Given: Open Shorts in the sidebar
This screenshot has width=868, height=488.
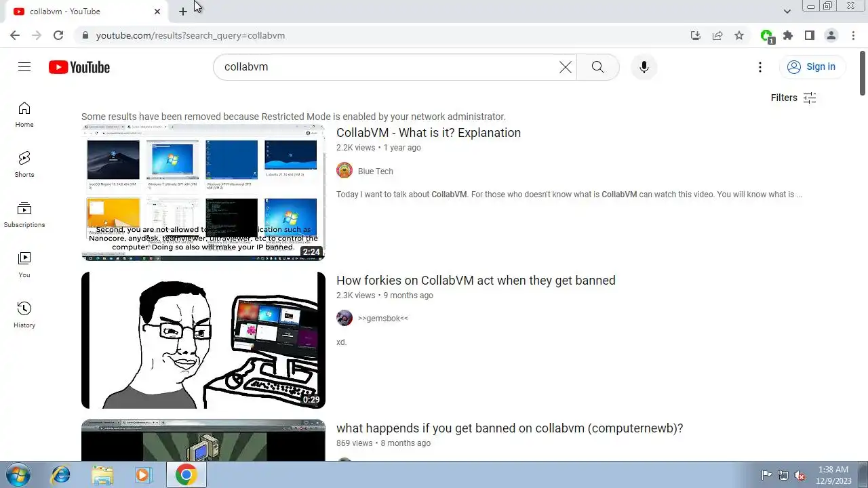Looking at the screenshot, I should (x=24, y=165).
